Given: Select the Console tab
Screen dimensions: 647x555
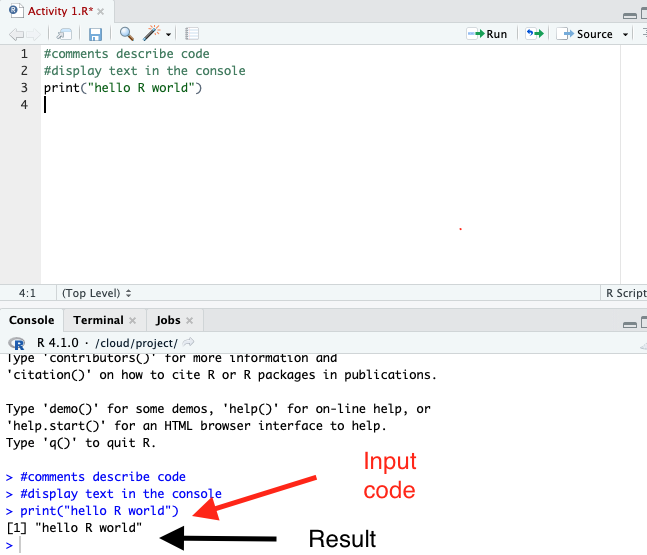Looking at the screenshot, I should tap(31, 320).
